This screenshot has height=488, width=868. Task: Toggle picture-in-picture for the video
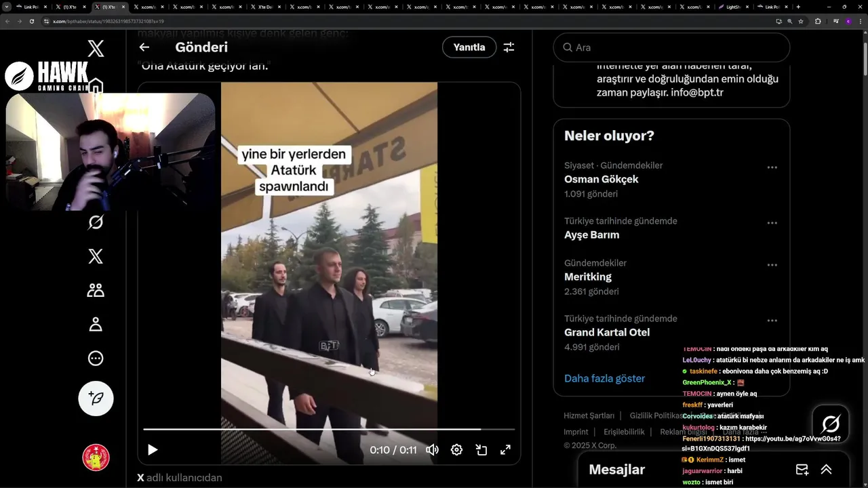pos(481,449)
